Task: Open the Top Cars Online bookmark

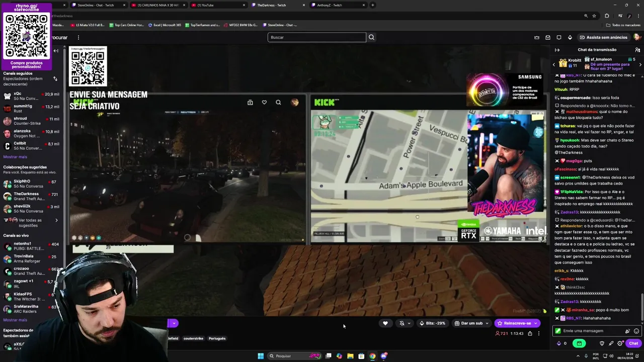Action: (126, 25)
